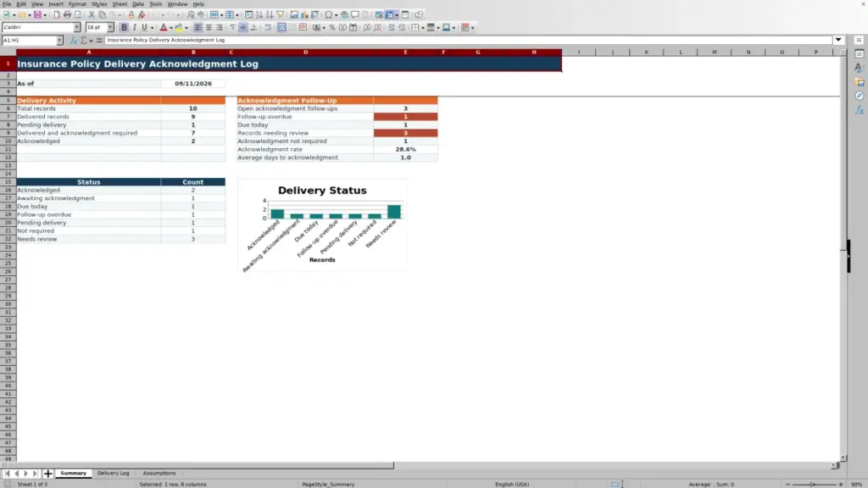Open the Function Wizard
The width and height of the screenshot is (868, 488).
coord(74,41)
